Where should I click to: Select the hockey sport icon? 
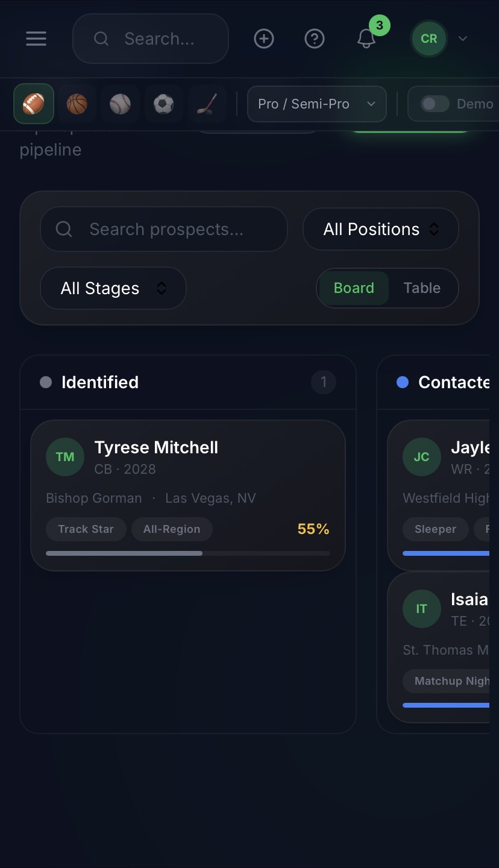pos(207,104)
